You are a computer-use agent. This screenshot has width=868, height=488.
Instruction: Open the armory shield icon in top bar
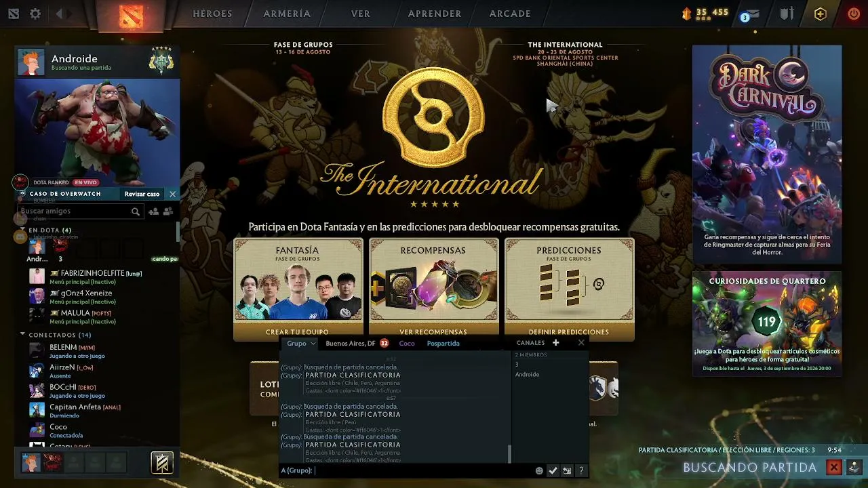pyautogui.click(x=787, y=14)
